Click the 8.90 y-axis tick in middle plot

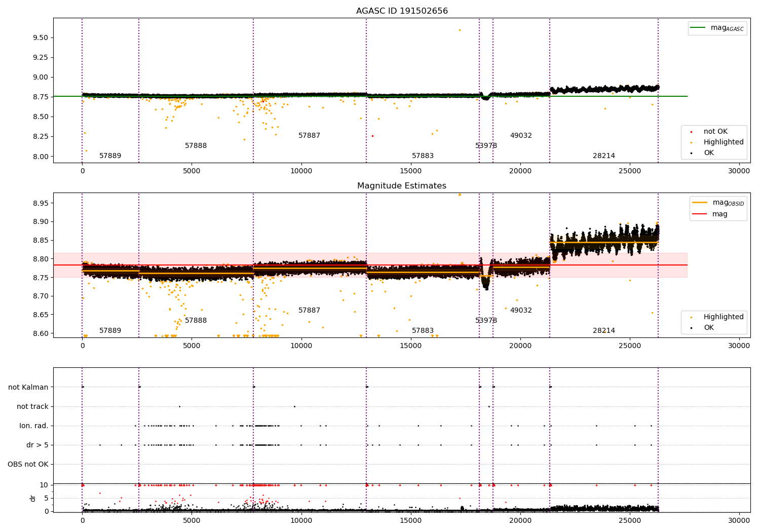(x=41, y=222)
